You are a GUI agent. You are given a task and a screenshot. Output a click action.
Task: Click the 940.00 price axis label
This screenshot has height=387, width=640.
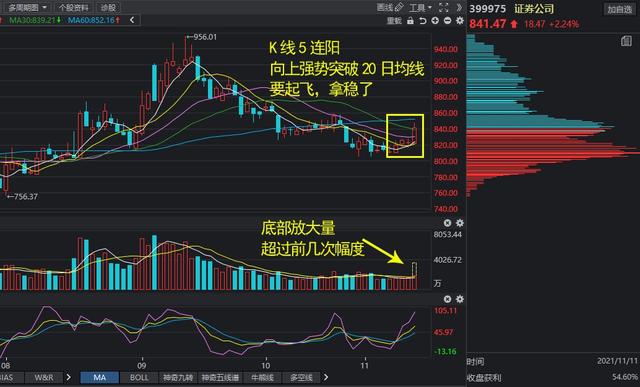coord(446,49)
